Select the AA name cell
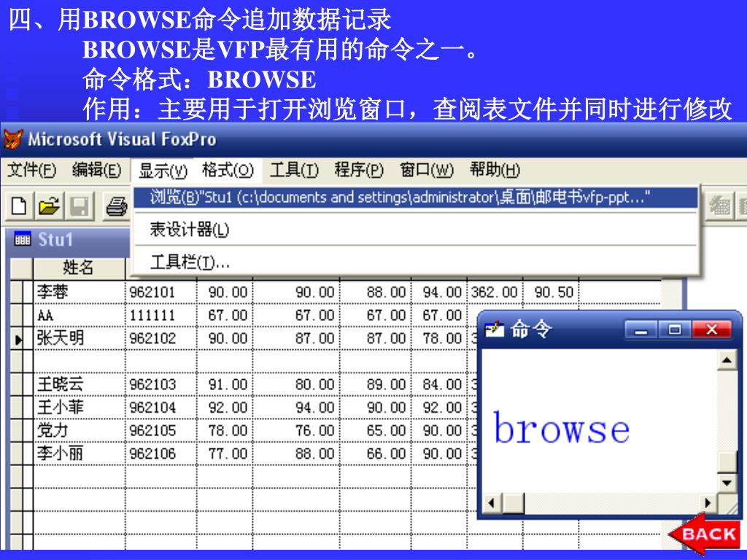The image size is (747, 560). [x=79, y=315]
